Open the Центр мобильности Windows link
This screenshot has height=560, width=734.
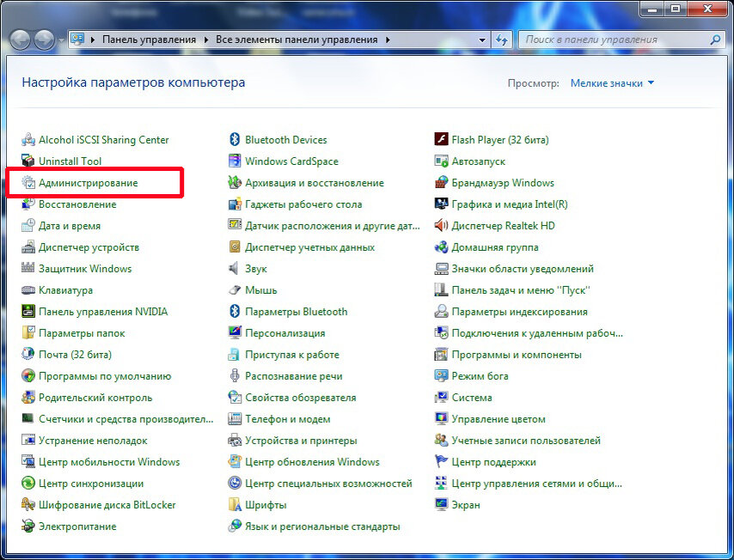pyautogui.click(x=109, y=462)
